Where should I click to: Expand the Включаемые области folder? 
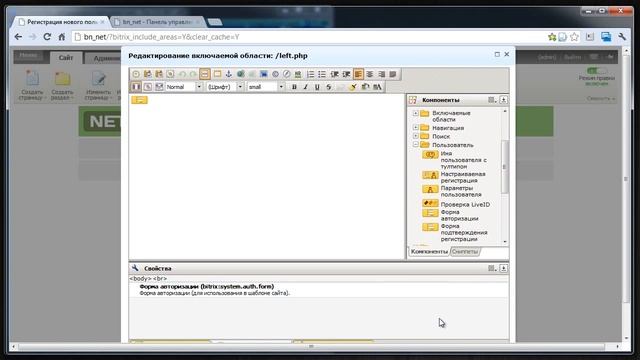pos(416,113)
